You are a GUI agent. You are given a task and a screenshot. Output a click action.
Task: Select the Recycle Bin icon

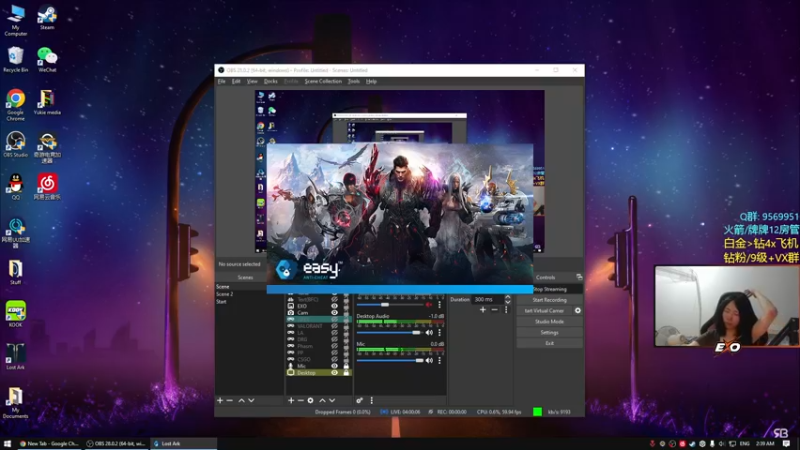click(x=15, y=59)
